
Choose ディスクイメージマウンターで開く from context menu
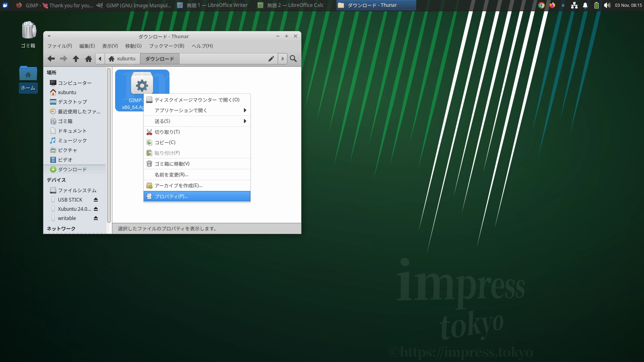coord(197,100)
